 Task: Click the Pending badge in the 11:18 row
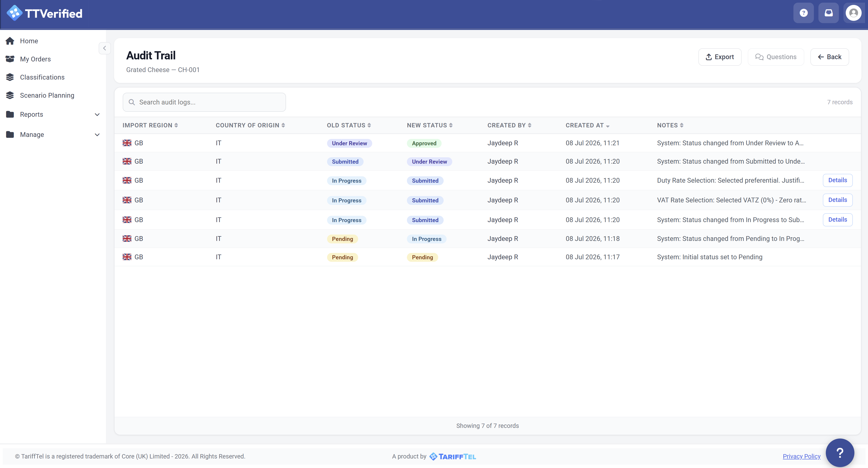[342, 239]
